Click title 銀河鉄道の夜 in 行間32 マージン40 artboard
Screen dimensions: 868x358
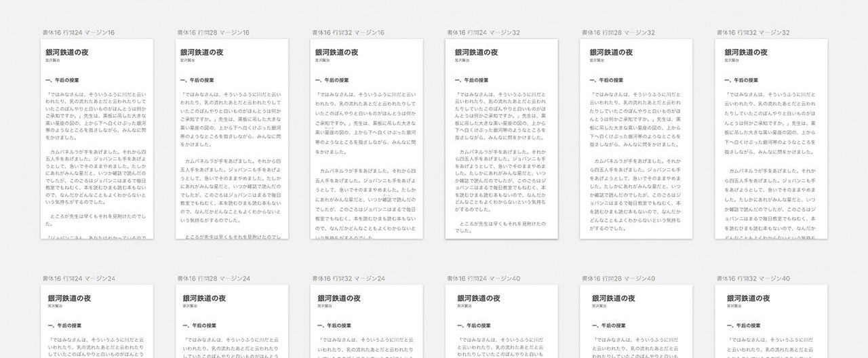[x=748, y=298]
